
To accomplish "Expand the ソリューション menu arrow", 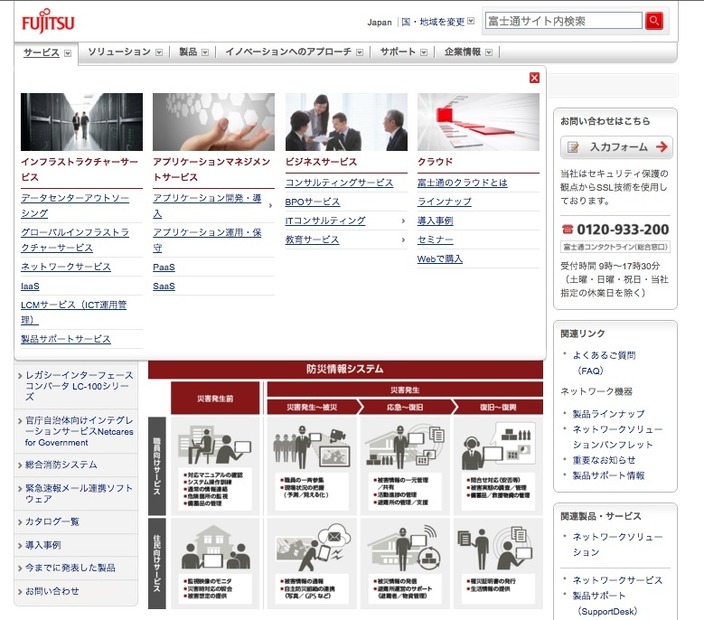I will coord(159,53).
